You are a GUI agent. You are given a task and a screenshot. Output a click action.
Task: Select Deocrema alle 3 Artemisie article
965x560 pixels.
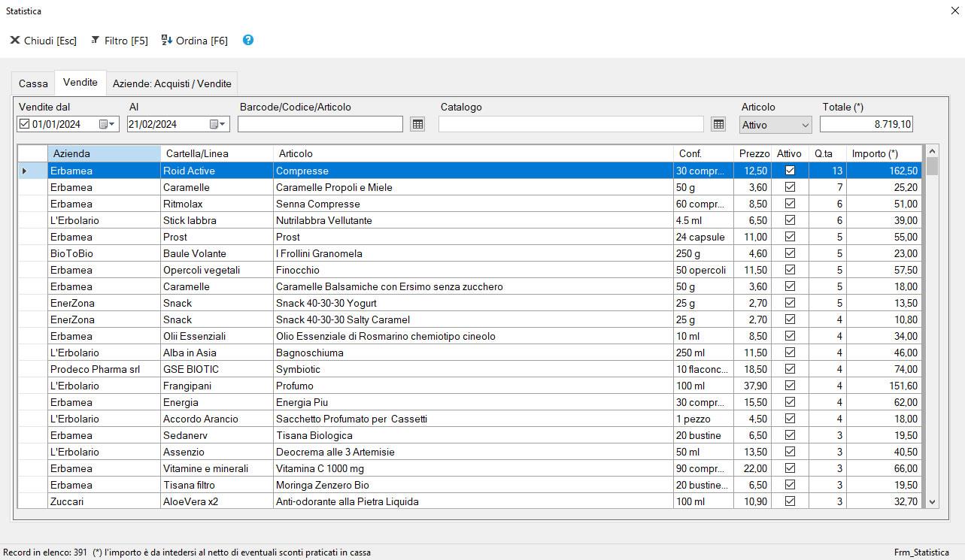(473, 452)
